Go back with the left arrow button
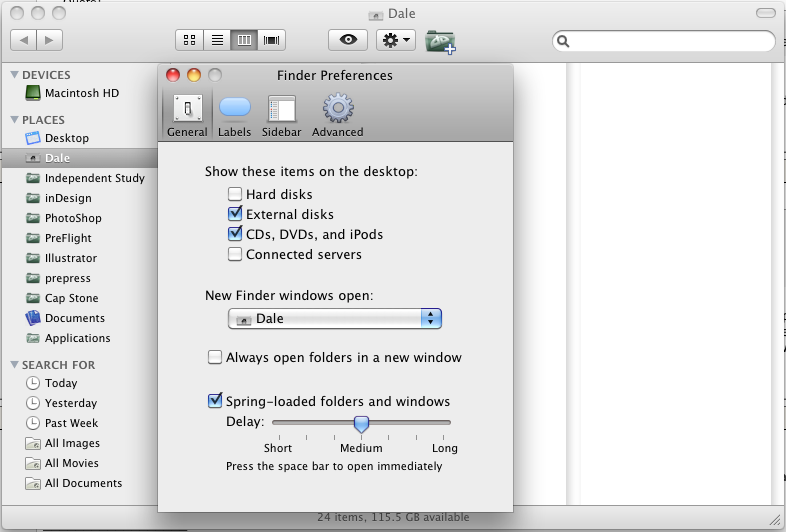 tap(24, 40)
